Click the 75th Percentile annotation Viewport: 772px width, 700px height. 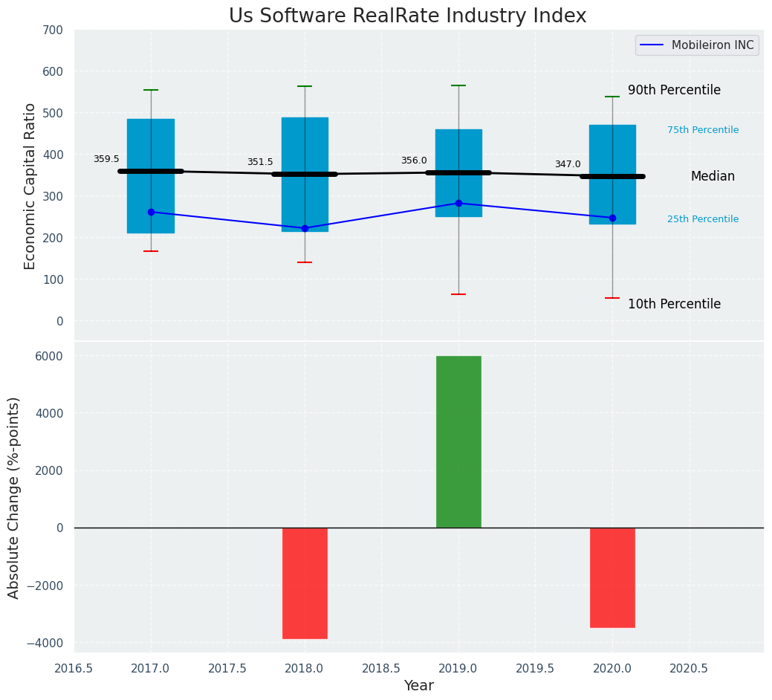(703, 130)
